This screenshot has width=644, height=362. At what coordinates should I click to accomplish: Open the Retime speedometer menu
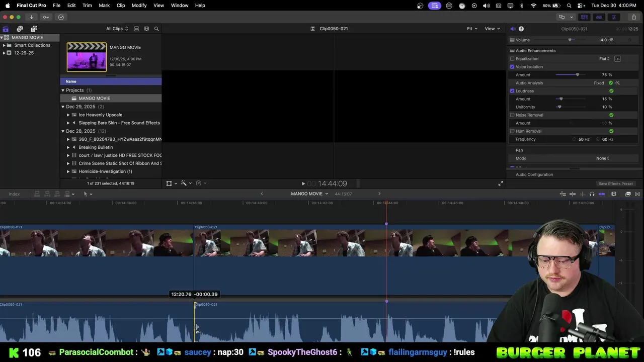tap(201, 184)
